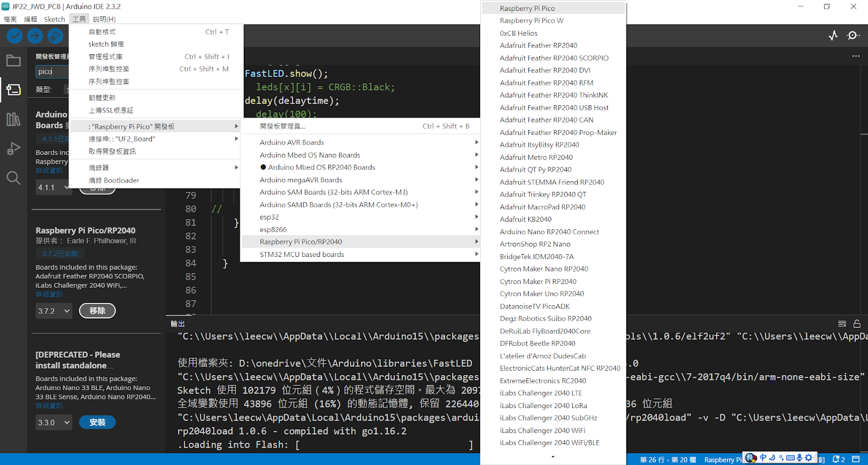Open the Boards Manager sidebar icon
The width and height of the screenshot is (868, 465).
pos(14,89)
